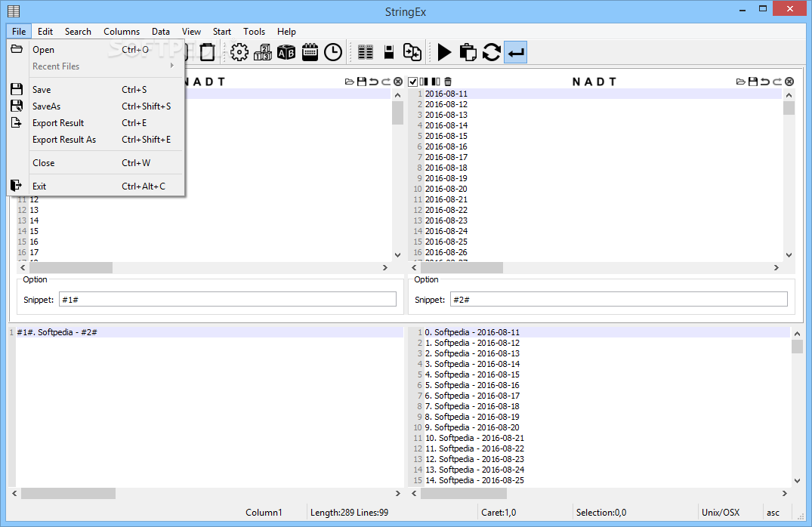Choose Close from the File menu
Screen dimensions: 812x527
tap(97, 162)
